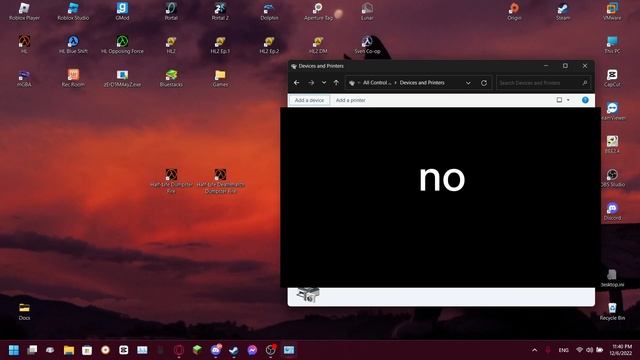
Task: Select the VMware desktop icon
Action: (612, 11)
